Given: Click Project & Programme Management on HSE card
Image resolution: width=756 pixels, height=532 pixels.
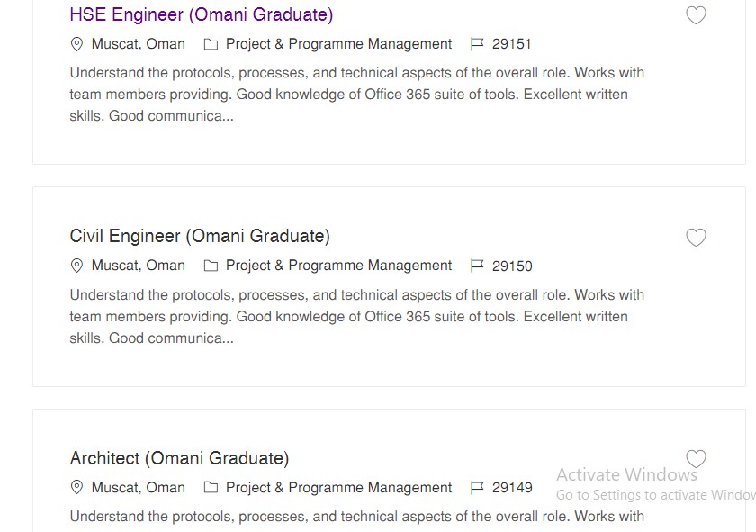Looking at the screenshot, I should 339,44.
